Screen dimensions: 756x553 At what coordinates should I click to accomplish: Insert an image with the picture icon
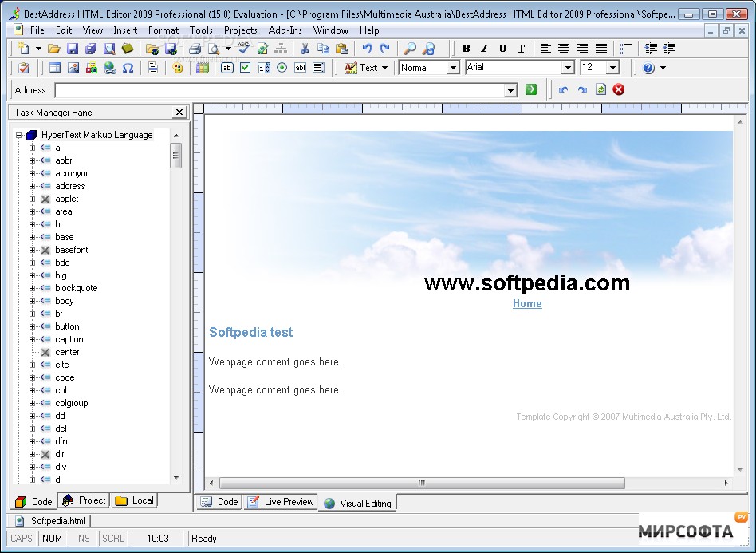tap(73, 68)
